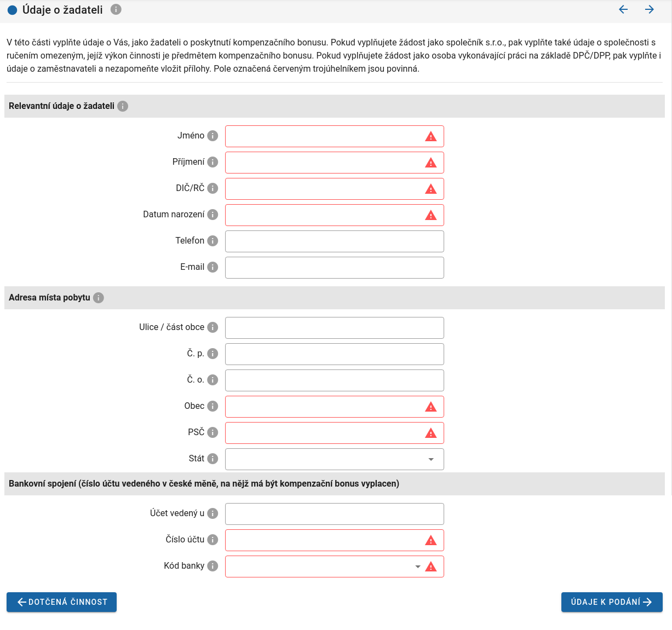Click into the E-mail text field
The width and height of the screenshot is (672, 630).
(334, 268)
